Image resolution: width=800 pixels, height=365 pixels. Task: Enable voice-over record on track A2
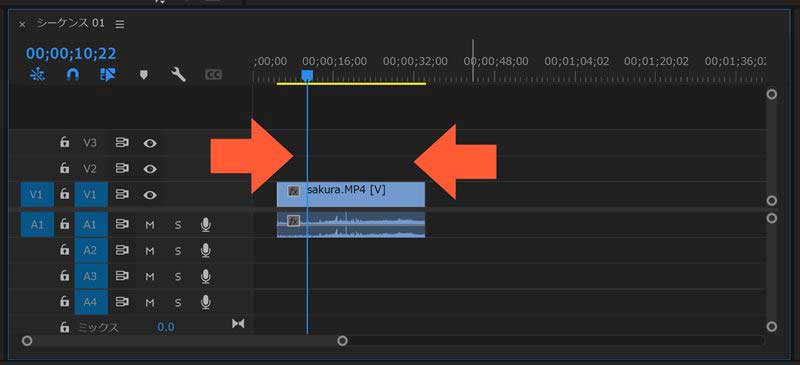tap(206, 250)
